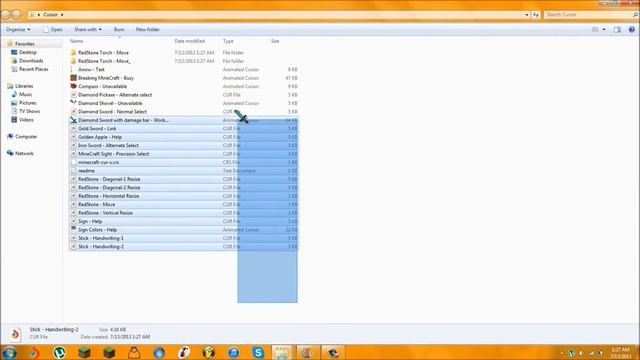Click the RedStone Torch - Move folder icon
The image size is (640, 360).
click(73, 53)
